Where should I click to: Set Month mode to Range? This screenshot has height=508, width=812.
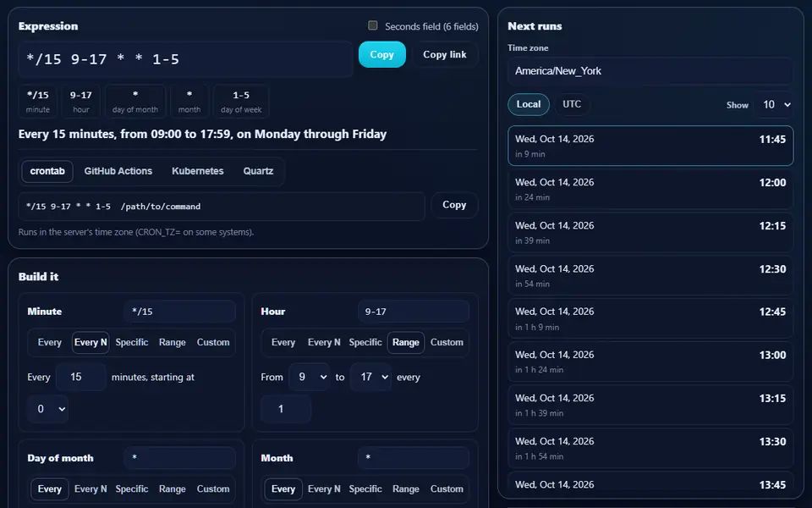tap(406, 489)
